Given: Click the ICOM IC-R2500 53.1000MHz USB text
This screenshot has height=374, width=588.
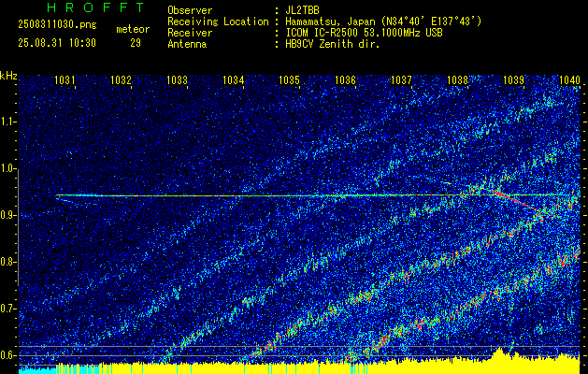Looking at the screenshot, I should [364, 33].
